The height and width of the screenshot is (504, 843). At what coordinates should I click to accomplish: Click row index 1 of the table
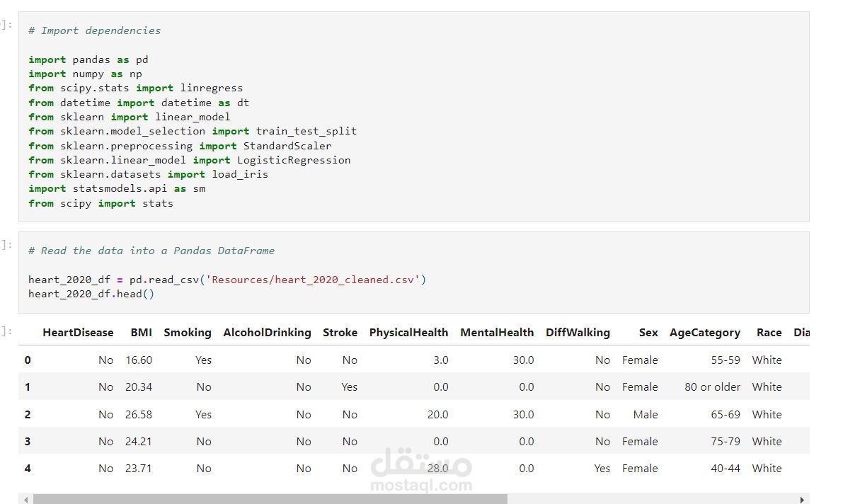[28, 386]
